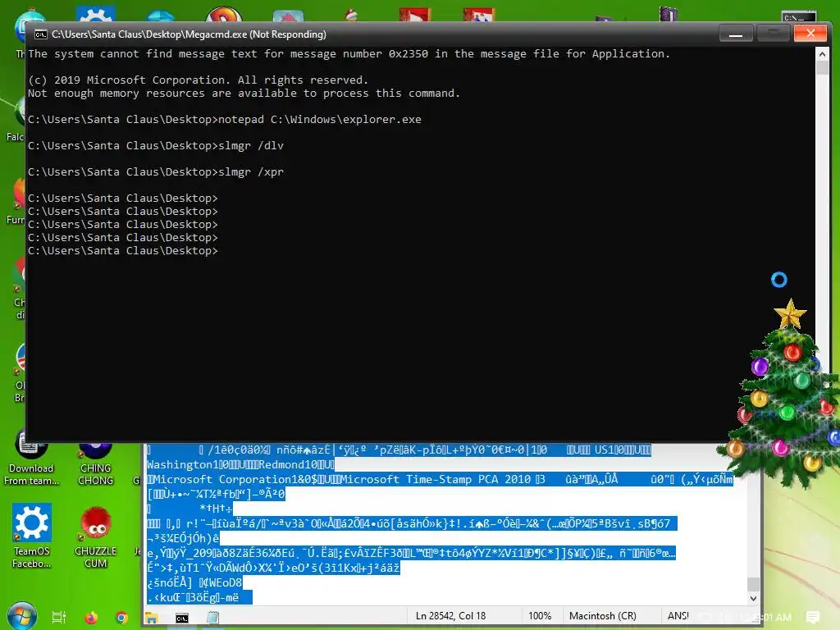
Task: Open Task View from the taskbar
Action: [x=59, y=618]
